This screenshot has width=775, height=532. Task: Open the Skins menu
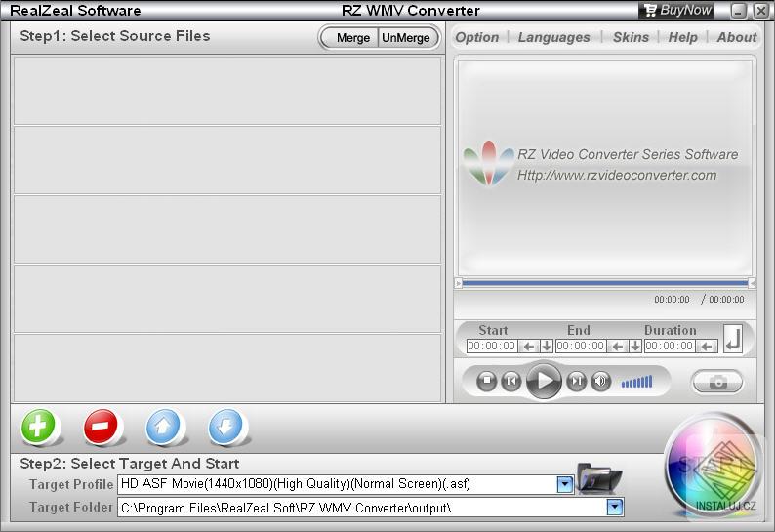click(631, 37)
